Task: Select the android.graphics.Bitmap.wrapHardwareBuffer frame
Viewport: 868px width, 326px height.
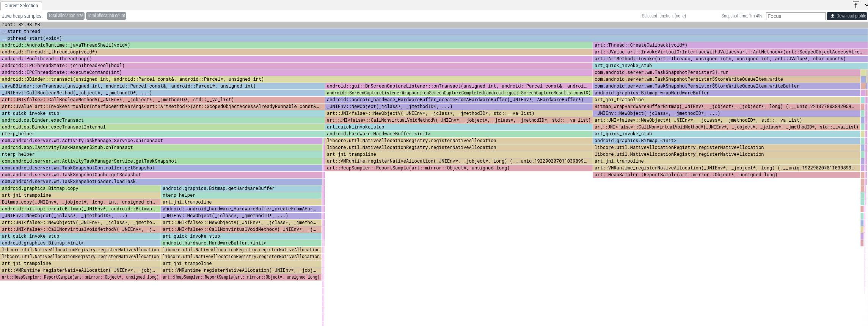Action: tap(726, 93)
